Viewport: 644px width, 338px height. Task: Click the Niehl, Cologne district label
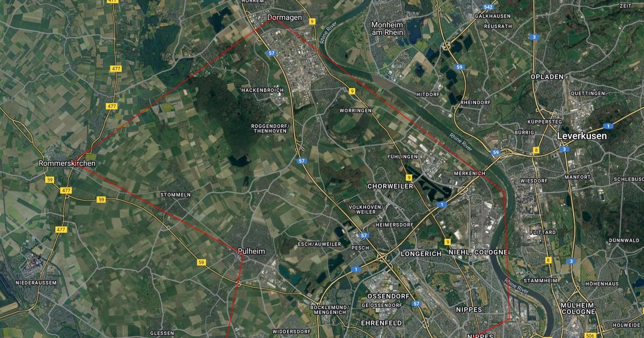[478, 252]
